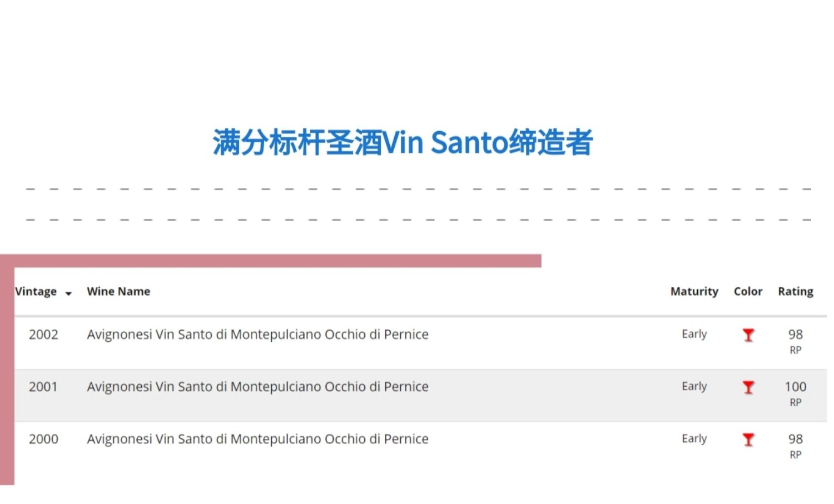Click the red wine glass icon for 2000

[748, 440]
